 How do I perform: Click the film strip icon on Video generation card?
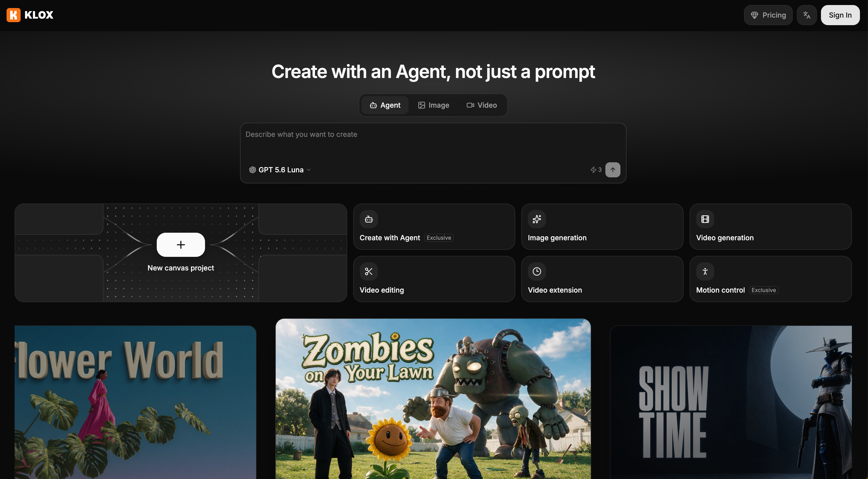tap(705, 219)
